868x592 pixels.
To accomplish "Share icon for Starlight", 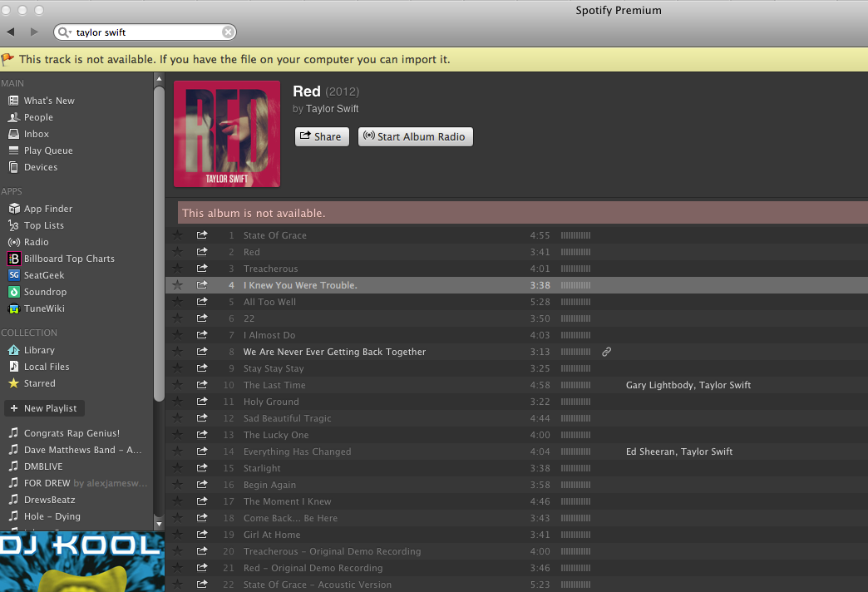I will tap(202, 467).
